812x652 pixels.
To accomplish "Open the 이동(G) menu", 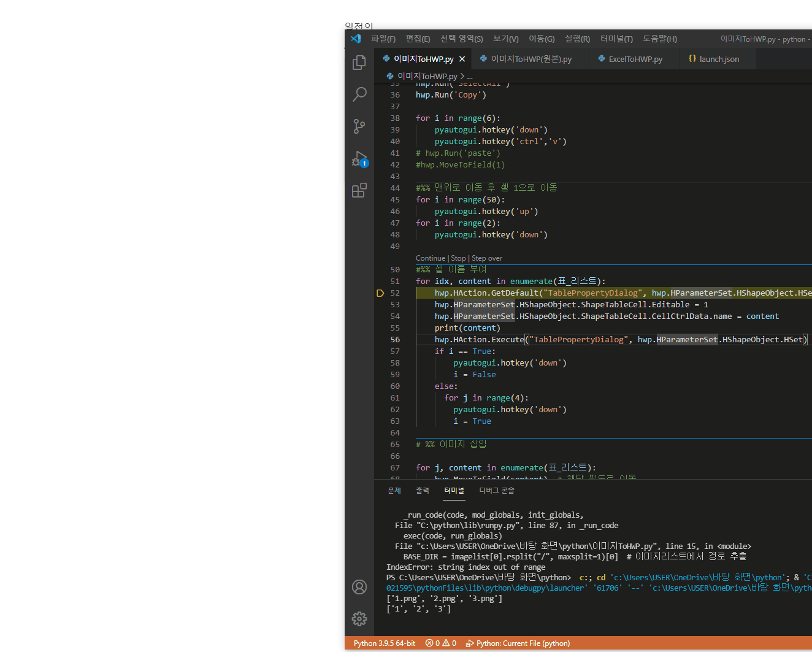I will (x=542, y=39).
